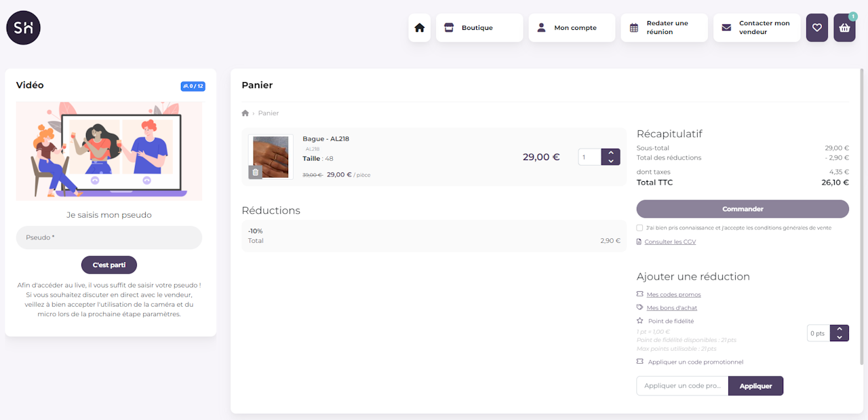
Task: Open the Boutique menu
Action: tap(479, 28)
